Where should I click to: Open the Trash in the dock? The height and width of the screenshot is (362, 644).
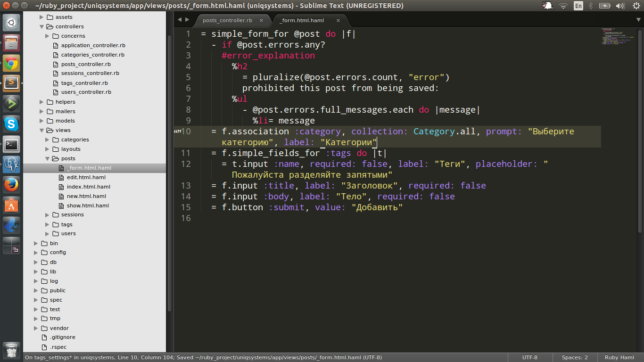point(11,351)
